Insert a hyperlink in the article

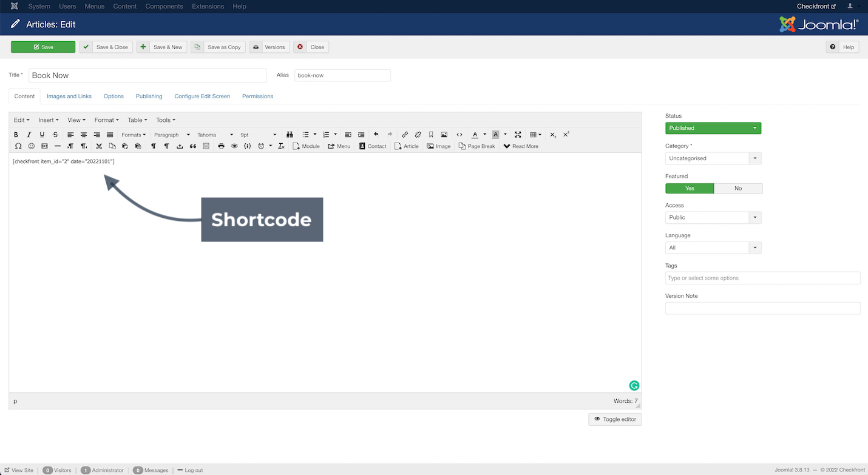pos(405,135)
